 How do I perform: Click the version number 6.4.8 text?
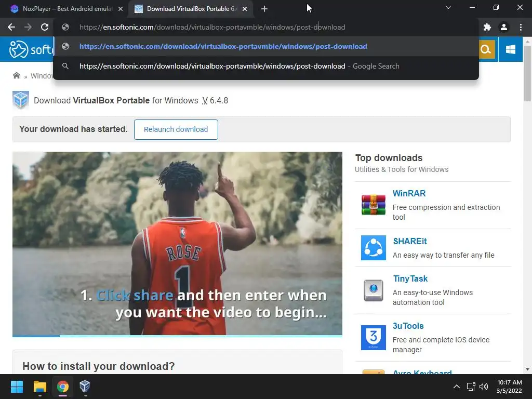219,100
